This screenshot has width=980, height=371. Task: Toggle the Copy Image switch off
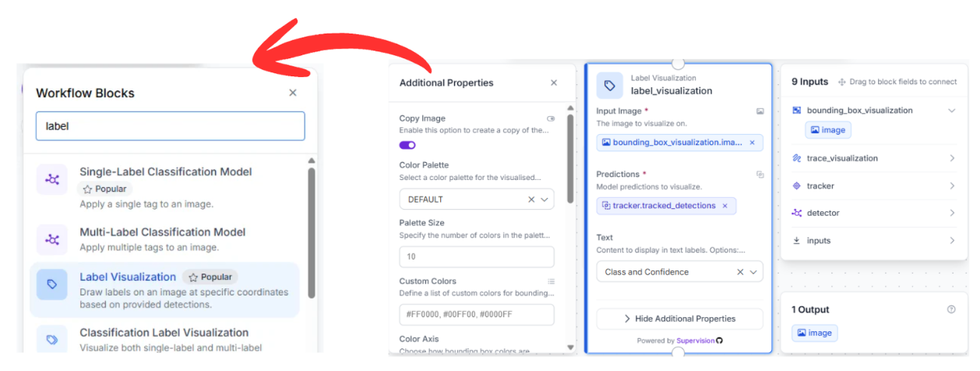(407, 145)
